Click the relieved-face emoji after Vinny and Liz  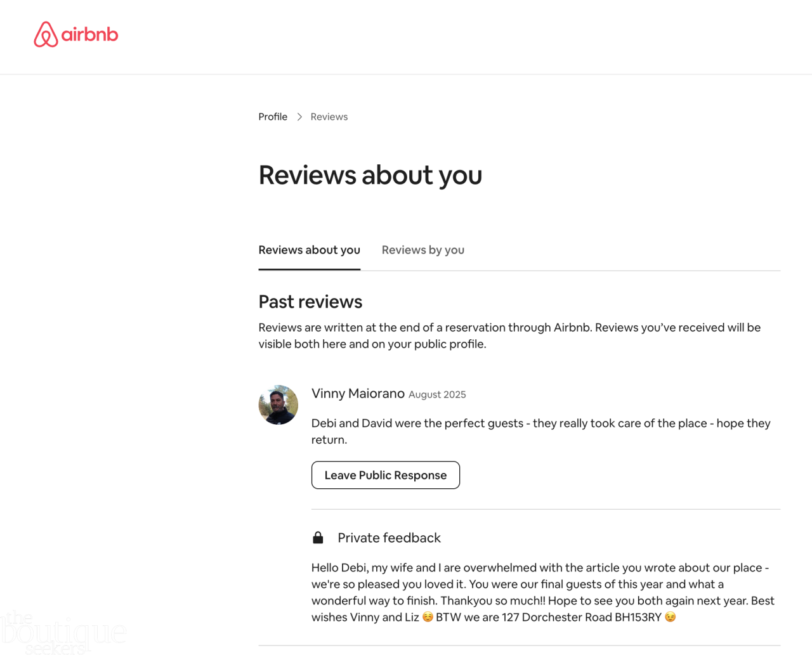428,617
